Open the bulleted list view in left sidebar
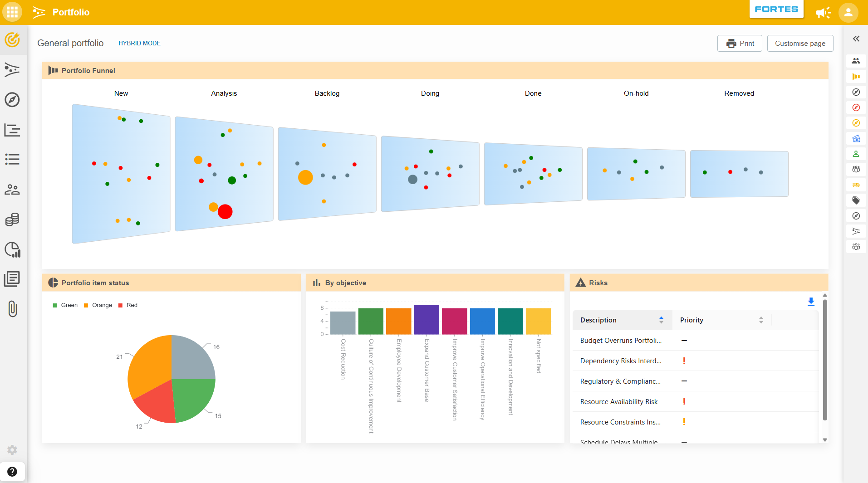Viewport: 868px width, 483px height. (12, 159)
